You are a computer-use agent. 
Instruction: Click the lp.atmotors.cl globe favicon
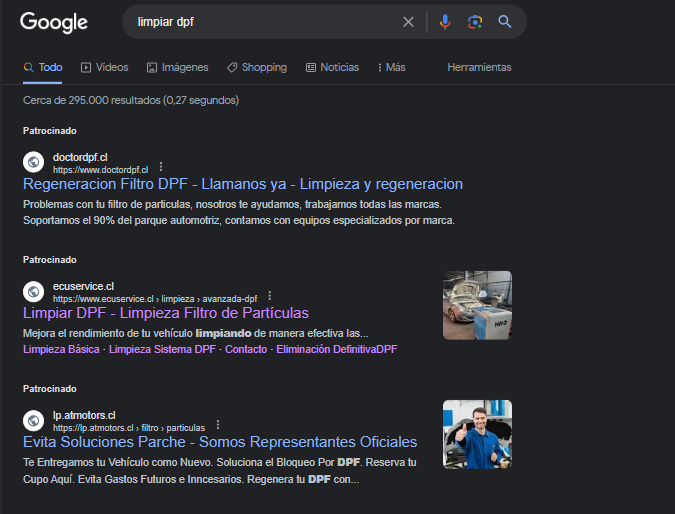pos(34,421)
